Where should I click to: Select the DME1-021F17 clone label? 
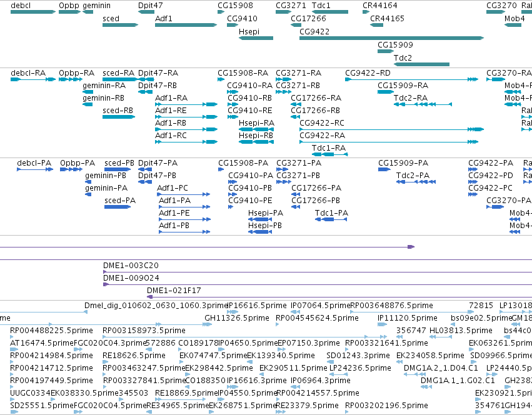[x=174, y=291]
